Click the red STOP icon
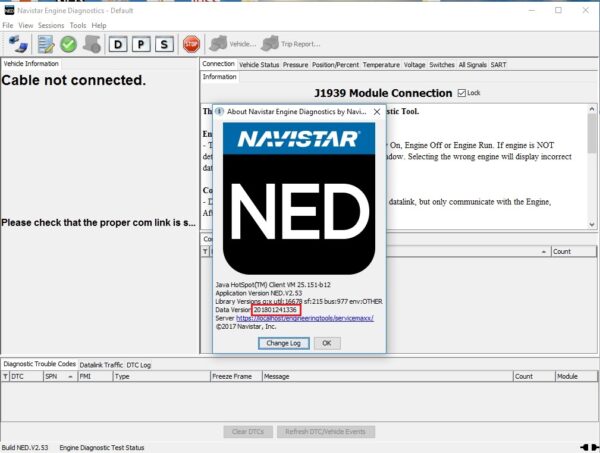 (x=191, y=44)
